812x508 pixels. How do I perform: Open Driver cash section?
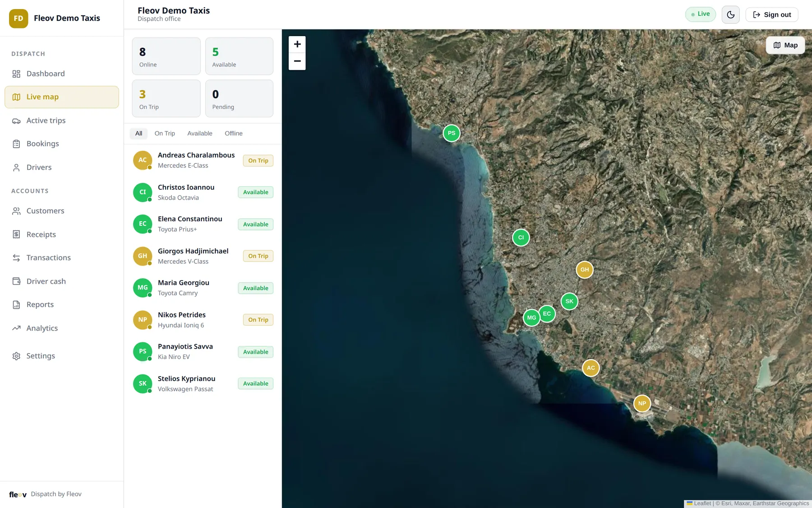[x=62, y=281]
